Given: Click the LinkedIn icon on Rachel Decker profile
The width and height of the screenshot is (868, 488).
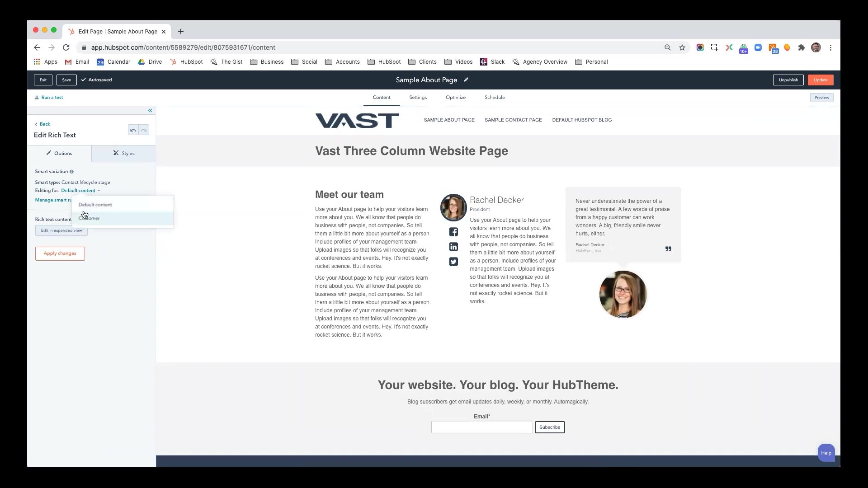Looking at the screenshot, I should (453, 247).
